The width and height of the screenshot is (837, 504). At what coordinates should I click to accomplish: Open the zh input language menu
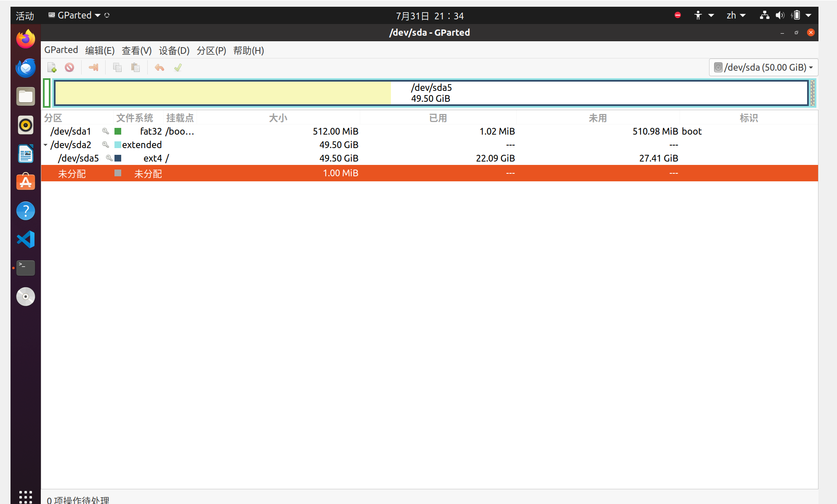click(x=736, y=15)
